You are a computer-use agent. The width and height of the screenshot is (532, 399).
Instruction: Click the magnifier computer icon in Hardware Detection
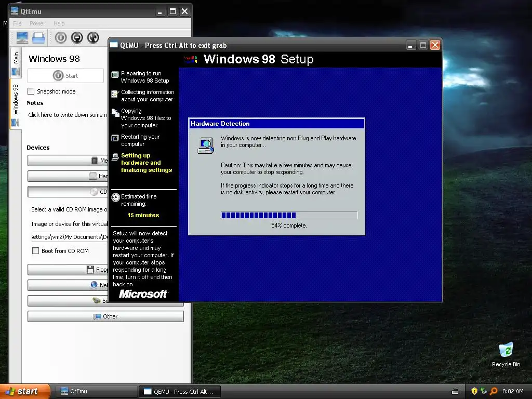pyautogui.click(x=206, y=145)
